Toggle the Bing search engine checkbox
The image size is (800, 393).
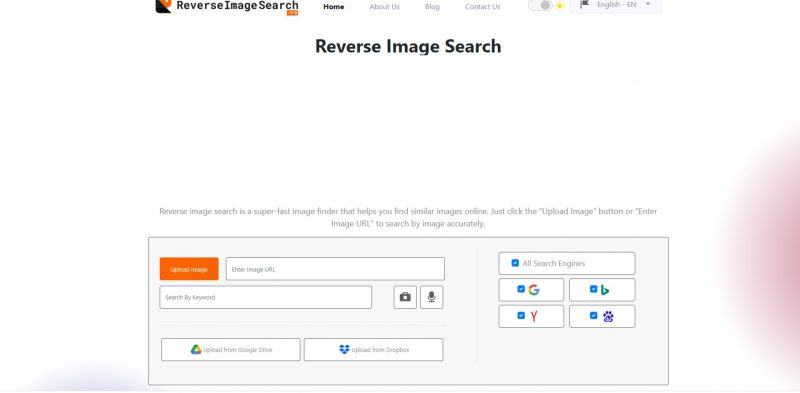pyautogui.click(x=593, y=289)
